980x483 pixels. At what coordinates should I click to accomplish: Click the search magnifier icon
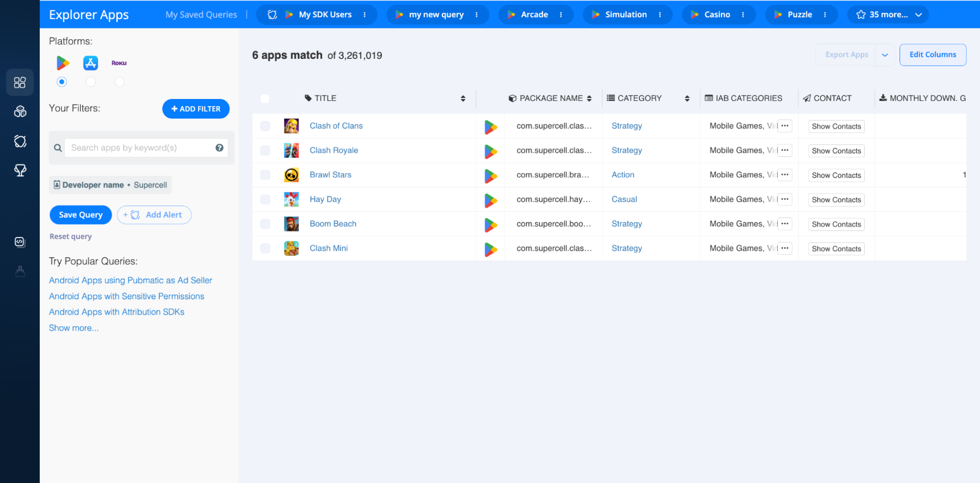tap(57, 148)
